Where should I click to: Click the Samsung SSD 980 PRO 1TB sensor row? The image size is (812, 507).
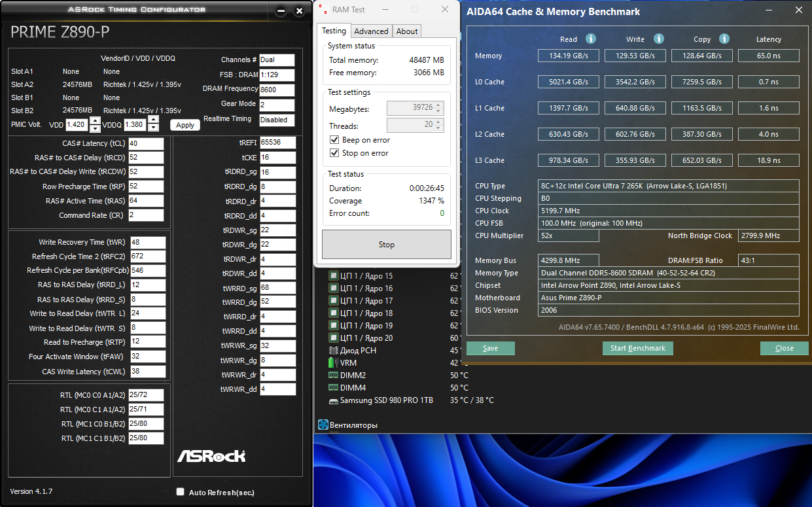(x=412, y=400)
